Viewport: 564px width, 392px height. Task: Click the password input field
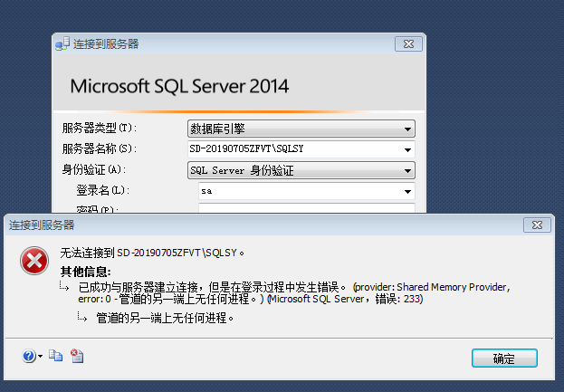pos(307,208)
